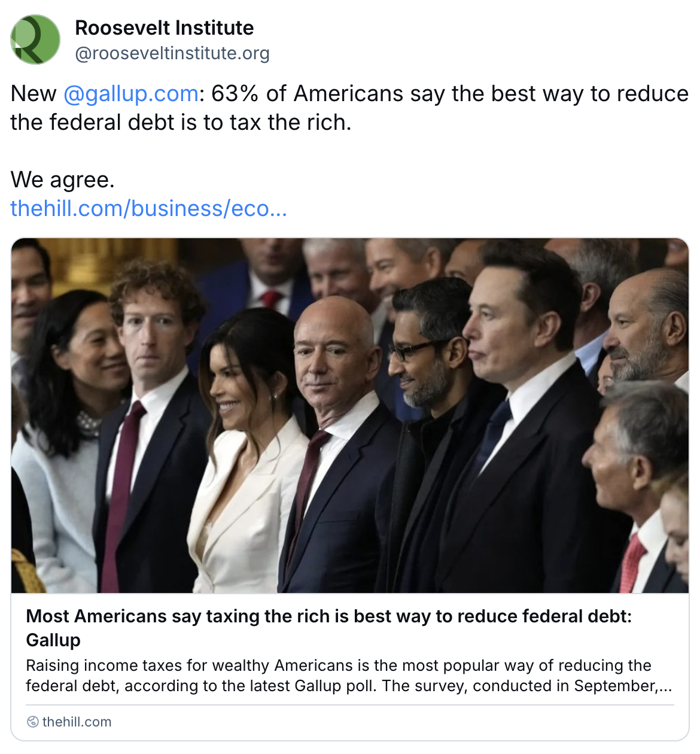Click the post text "the federal debt is to tax the rich."
700x754 pixels.
181,123
